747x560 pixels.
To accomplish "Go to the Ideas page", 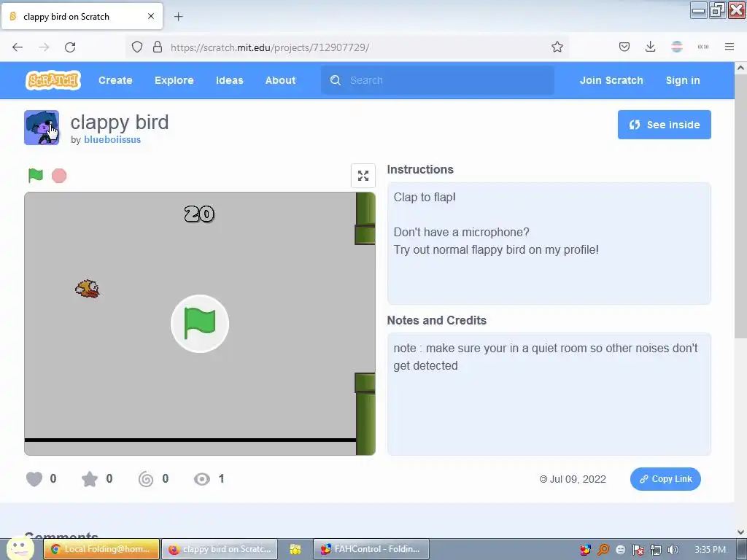I will 229,80.
